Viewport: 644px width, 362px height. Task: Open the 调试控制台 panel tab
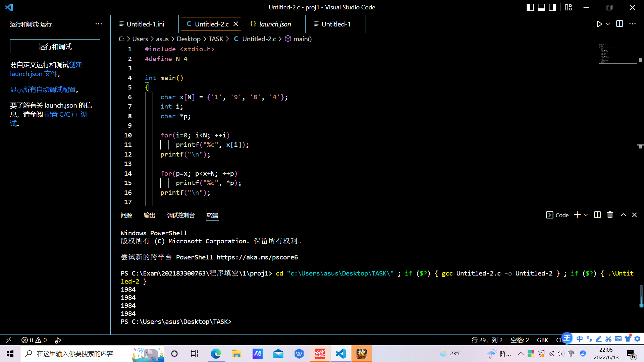click(181, 215)
